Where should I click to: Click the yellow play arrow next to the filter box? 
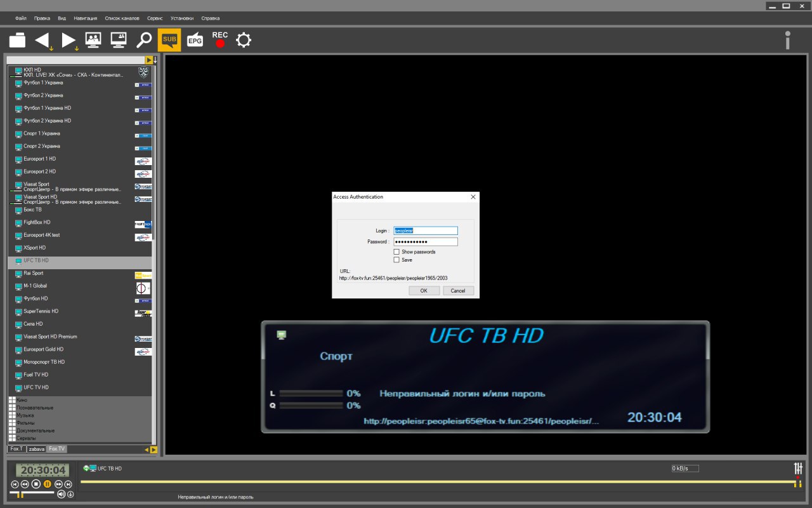point(148,60)
